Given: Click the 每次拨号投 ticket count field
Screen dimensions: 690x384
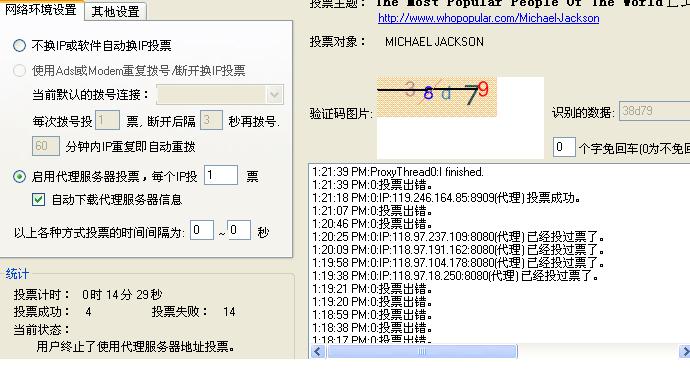Looking at the screenshot, I should [x=107, y=120].
